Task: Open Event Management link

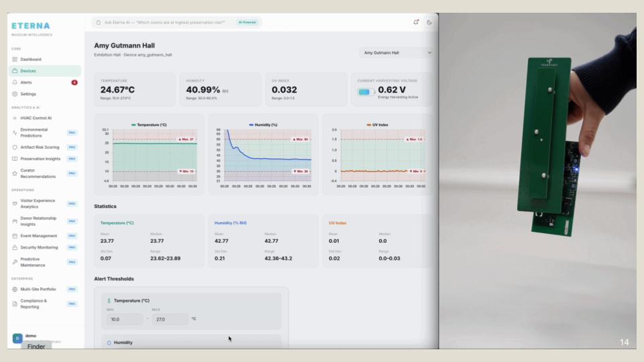Action: (39, 236)
